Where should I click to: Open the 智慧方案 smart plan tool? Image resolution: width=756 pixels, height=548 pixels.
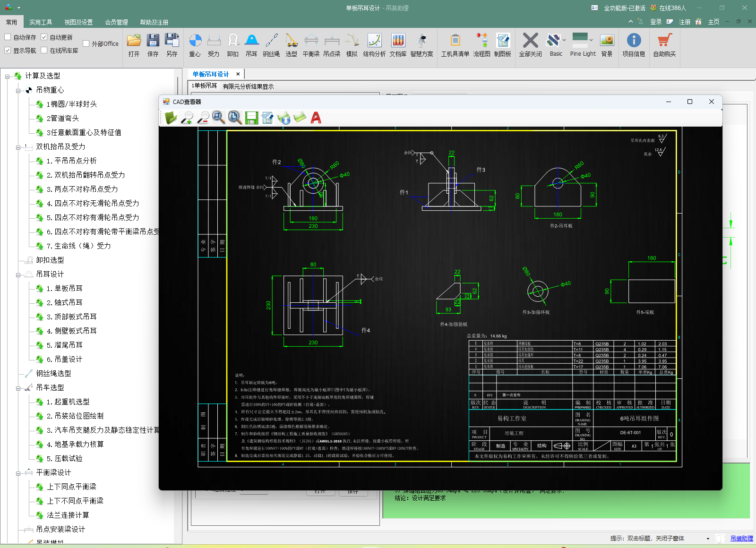click(422, 45)
